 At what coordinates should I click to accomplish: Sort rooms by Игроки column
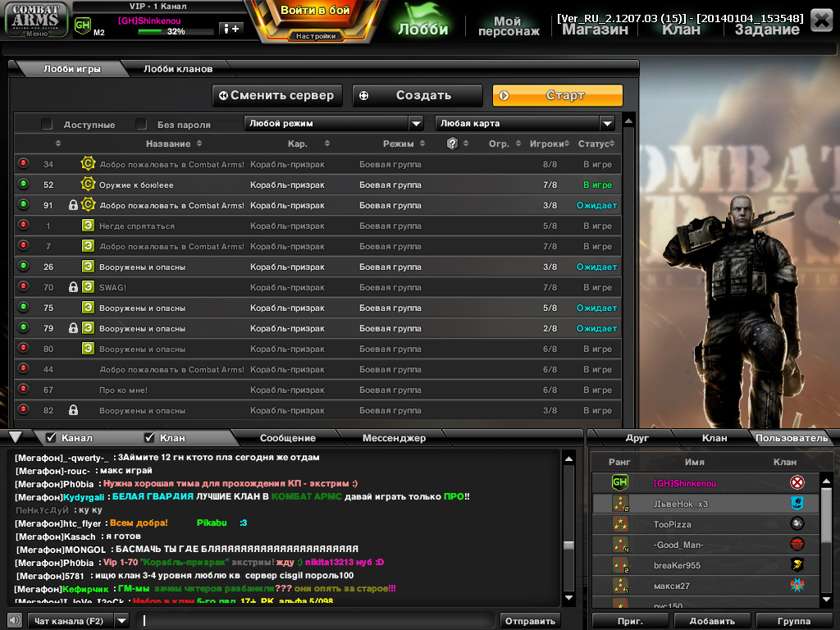549,144
